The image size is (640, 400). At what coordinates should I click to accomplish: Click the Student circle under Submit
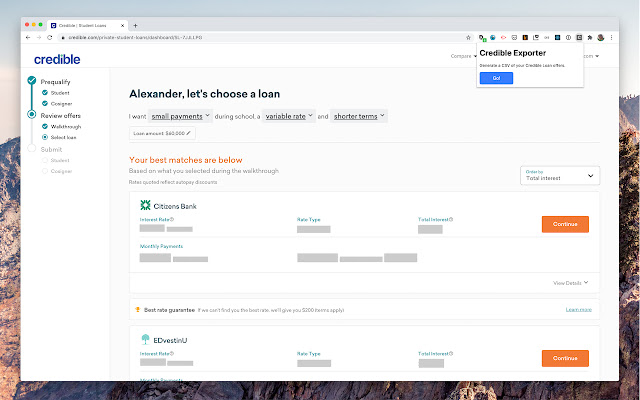tap(45, 160)
